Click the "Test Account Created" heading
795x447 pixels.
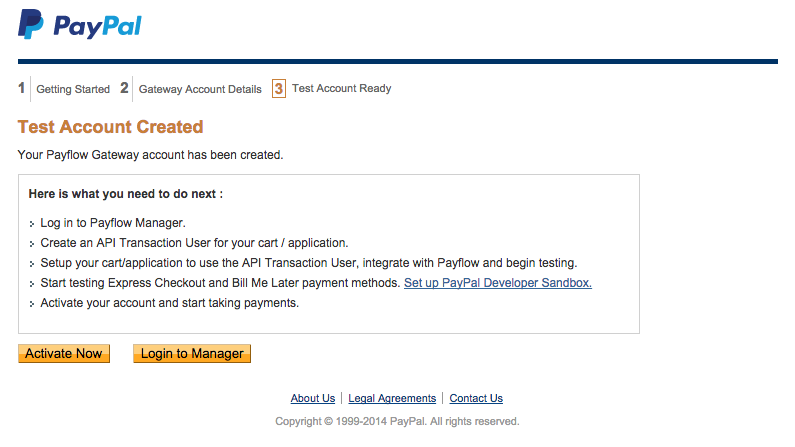click(110, 127)
